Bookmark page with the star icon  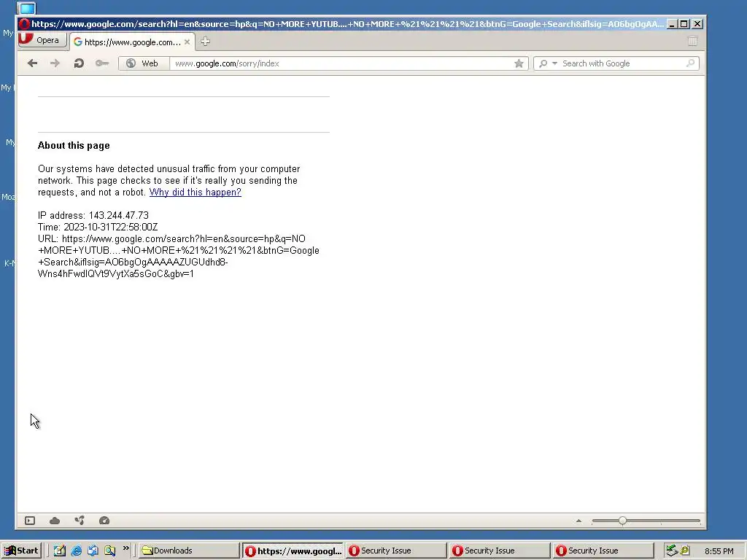point(519,63)
